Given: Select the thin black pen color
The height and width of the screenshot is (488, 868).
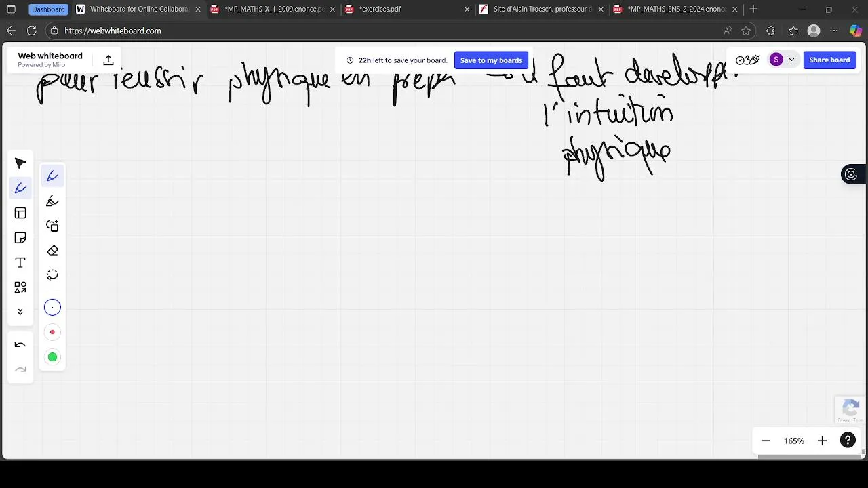Looking at the screenshot, I should pos(52,308).
